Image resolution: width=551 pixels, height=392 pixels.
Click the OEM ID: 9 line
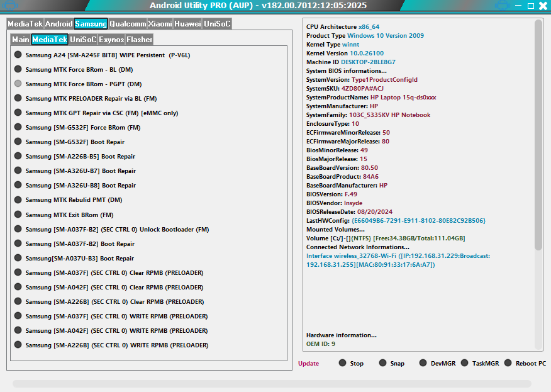pyautogui.click(x=321, y=344)
